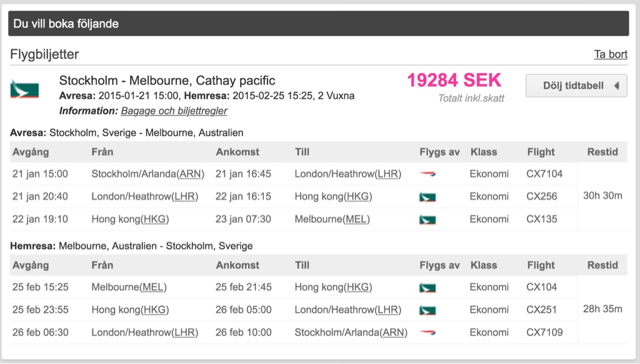Screen dimensions: 640x364
Task: Click British Airways icon for flight CX7109
Action: click(x=428, y=333)
